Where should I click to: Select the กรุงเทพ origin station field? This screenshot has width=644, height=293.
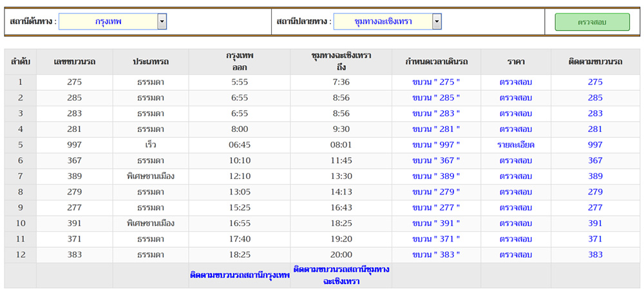(108, 22)
